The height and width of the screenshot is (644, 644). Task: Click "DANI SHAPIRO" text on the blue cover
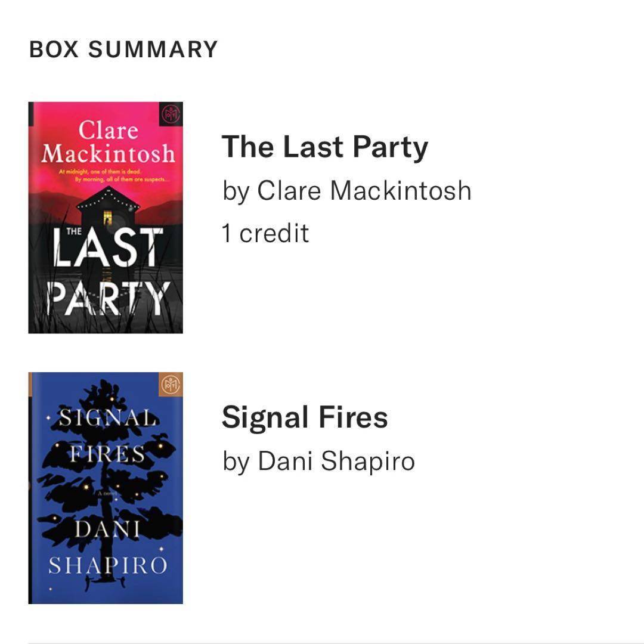pos(108,547)
